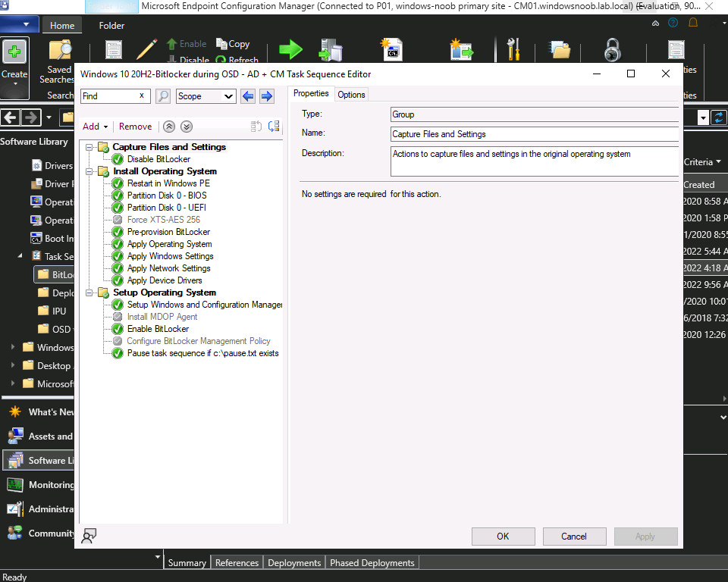The width and height of the screenshot is (728, 582).
Task: Click the Cancel button
Action: pyautogui.click(x=574, y=537)
